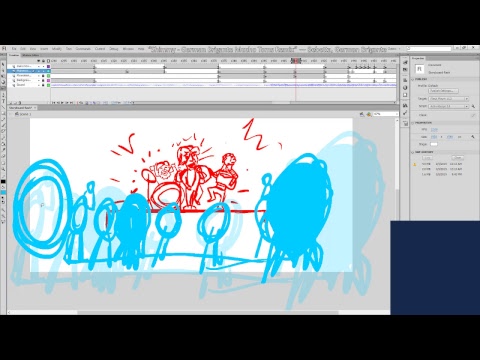Click the wrench icon beside Script dropdown
The image size is (480, 360).
click(473, 106)
